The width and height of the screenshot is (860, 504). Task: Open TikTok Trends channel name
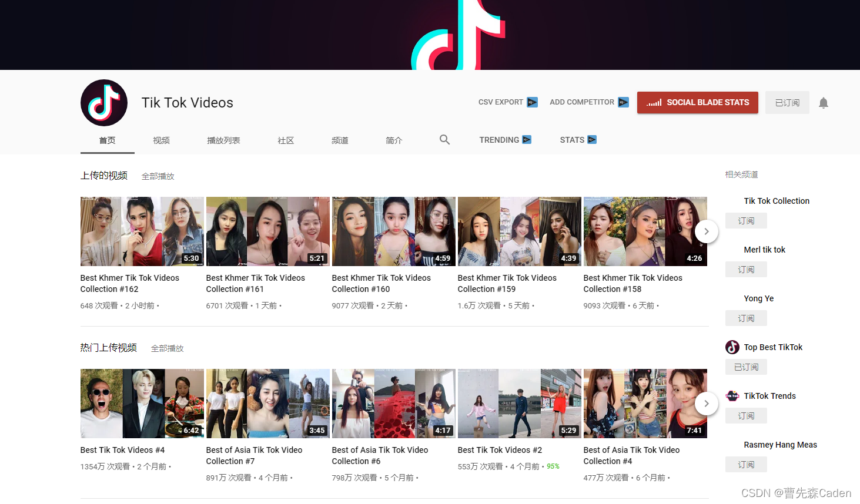click(x=769, y=396)
